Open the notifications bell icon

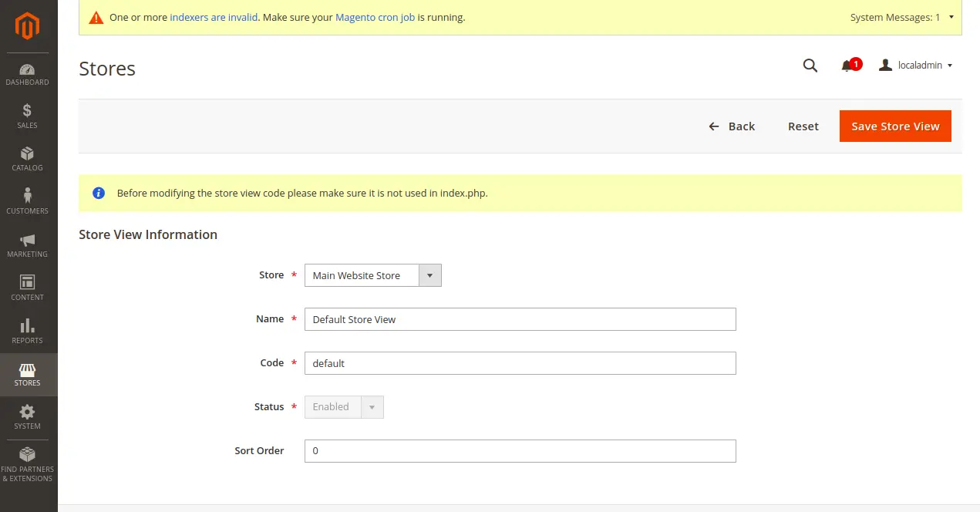(847, 66)
